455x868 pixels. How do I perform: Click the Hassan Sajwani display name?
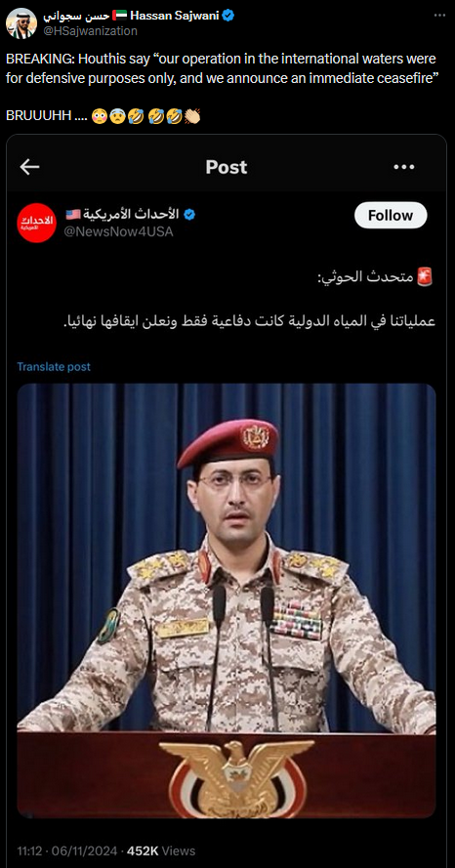coord(175,16)
